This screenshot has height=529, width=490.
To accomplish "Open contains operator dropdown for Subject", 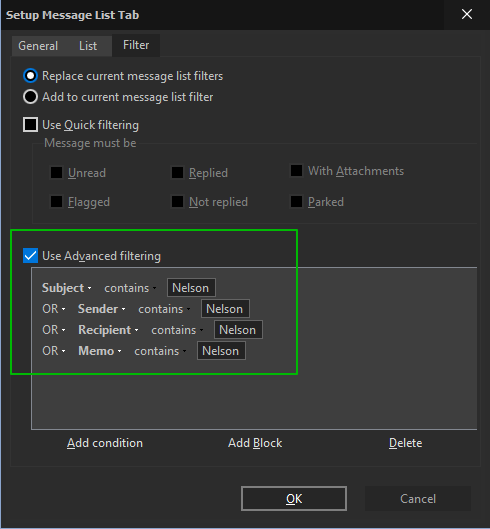I will coord(130,288).
